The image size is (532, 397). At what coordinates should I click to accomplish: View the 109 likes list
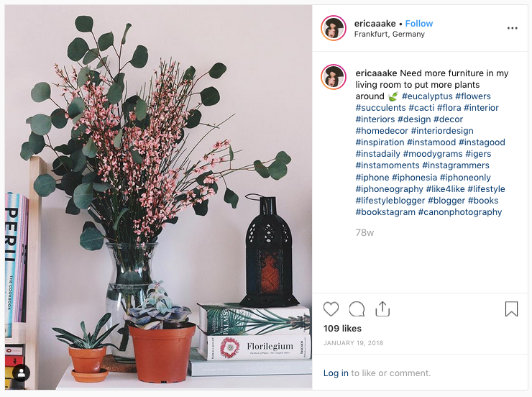pyautogui.click(x=342, y=329)
